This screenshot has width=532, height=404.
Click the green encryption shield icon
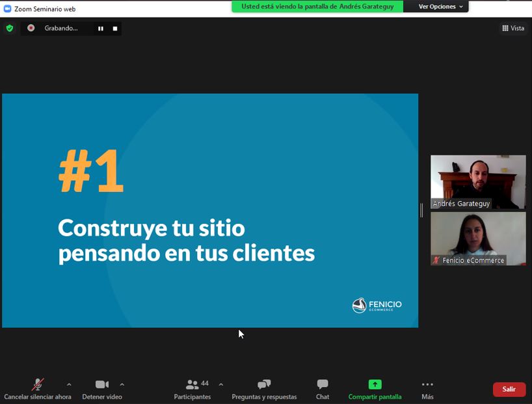(9, 28)
